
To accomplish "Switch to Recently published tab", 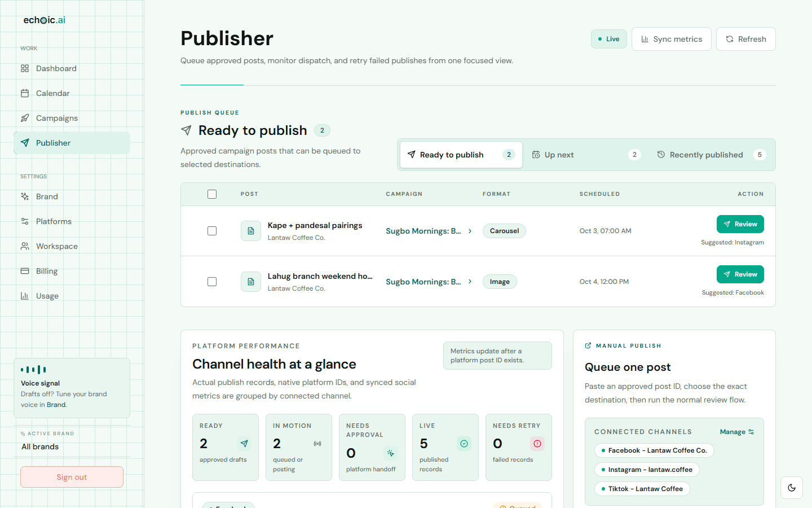I will click(x=712, y=155).
